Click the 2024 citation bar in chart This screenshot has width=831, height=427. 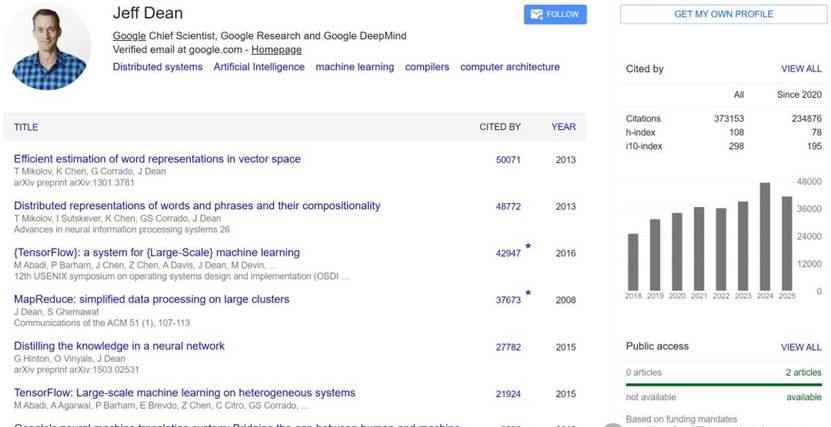point(765,236)
